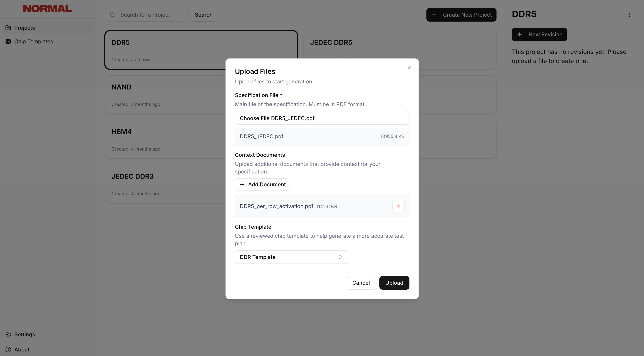
Task: Confirm with the Upload button
Action: coord(394,283)
